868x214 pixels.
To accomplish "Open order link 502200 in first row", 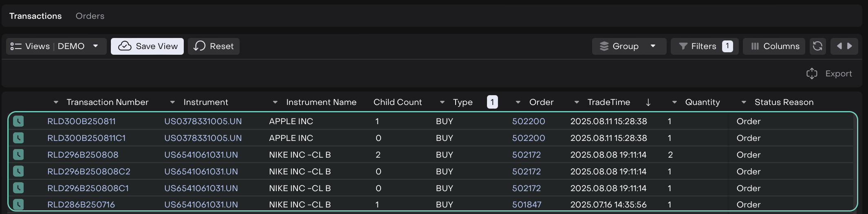I will (529, 121).
